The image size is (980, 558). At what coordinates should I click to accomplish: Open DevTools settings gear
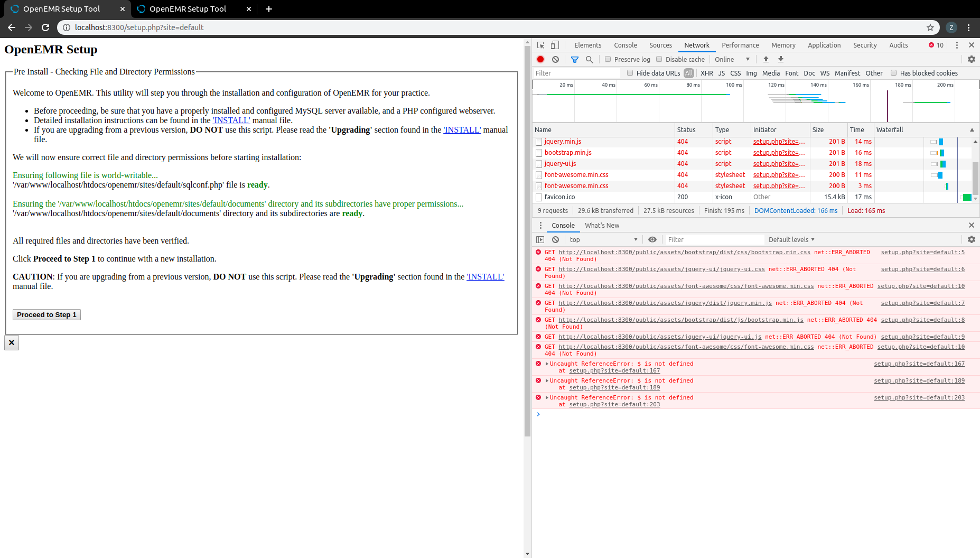(971, 59)
